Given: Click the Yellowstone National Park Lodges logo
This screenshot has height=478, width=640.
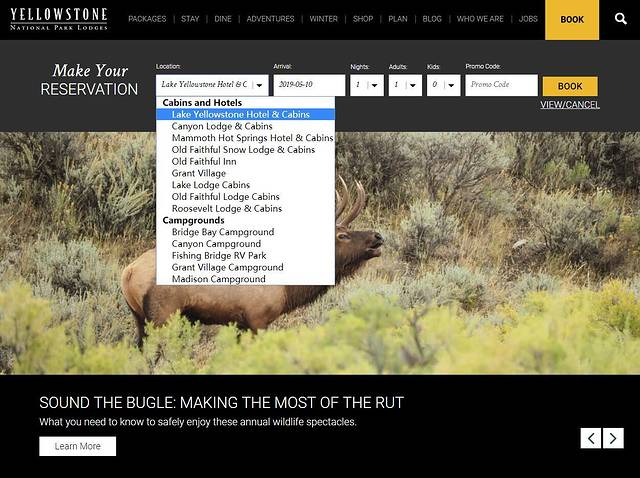Looking at the screenshot, I should (58, 19).
